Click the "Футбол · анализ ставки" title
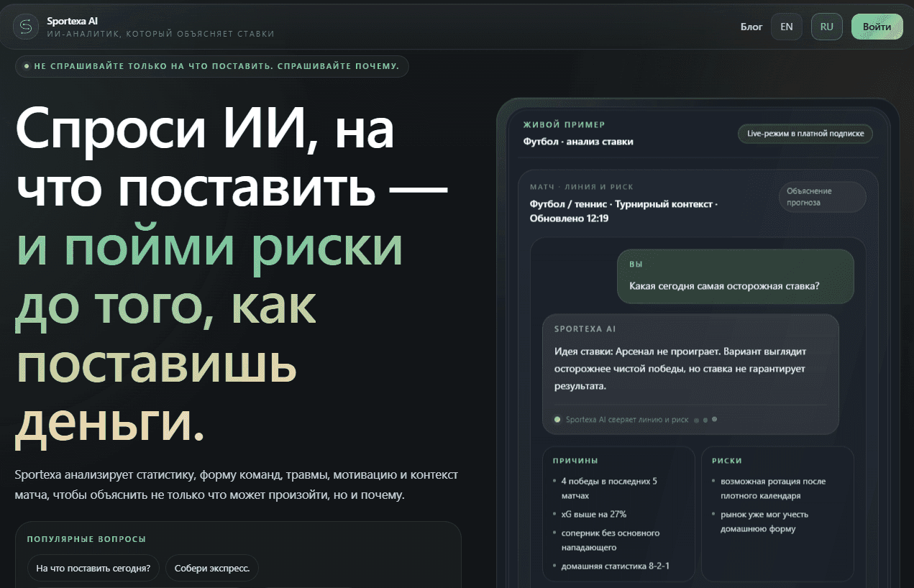 (x=578, y=142)
